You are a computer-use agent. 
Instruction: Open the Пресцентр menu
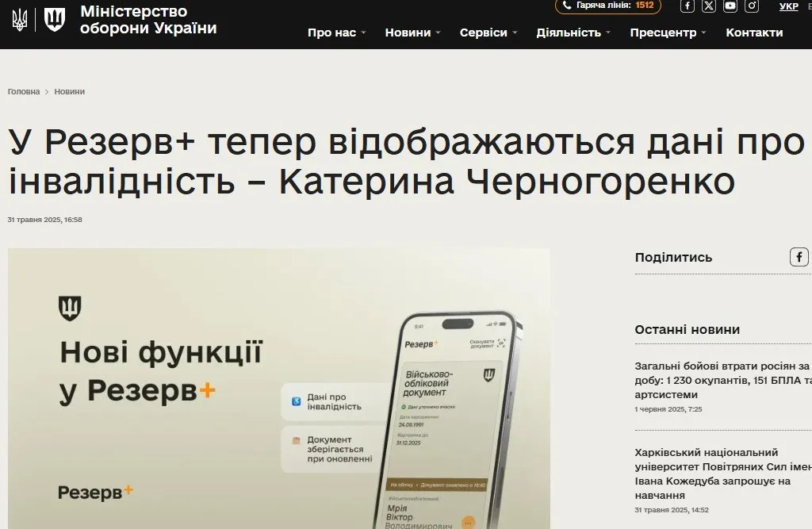click(663, 33)
